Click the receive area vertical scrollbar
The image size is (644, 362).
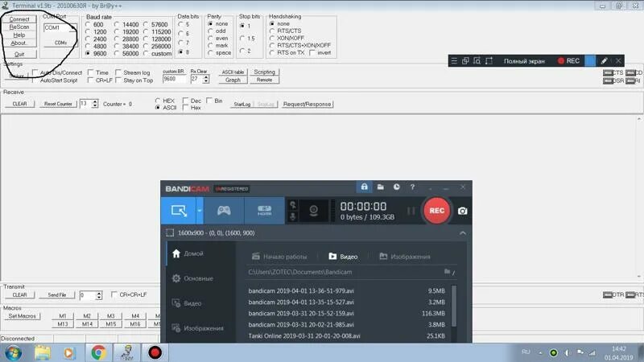[x=639, y=198]
